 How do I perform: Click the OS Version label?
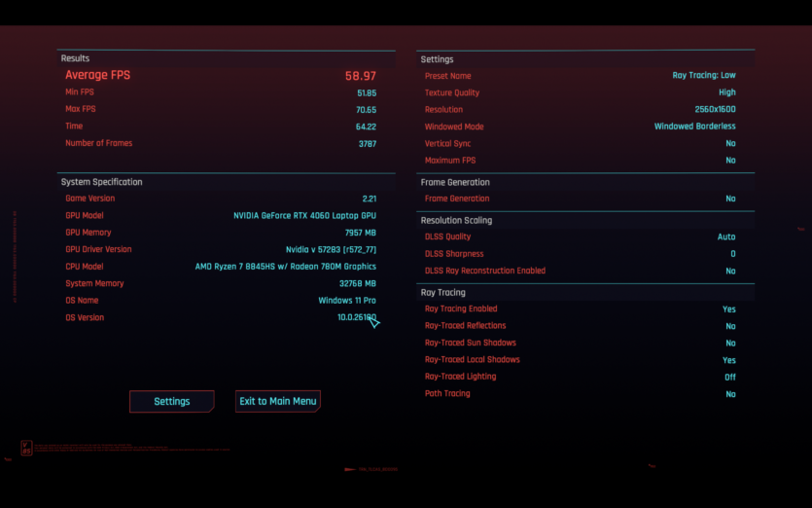(85, 318)
